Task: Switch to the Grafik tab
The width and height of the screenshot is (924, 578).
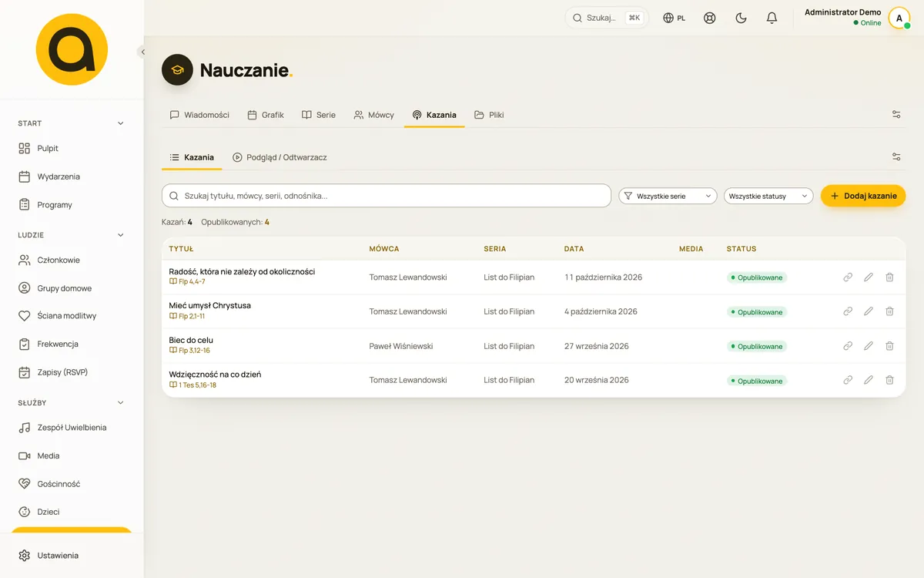Action: (x=266, y=115)
